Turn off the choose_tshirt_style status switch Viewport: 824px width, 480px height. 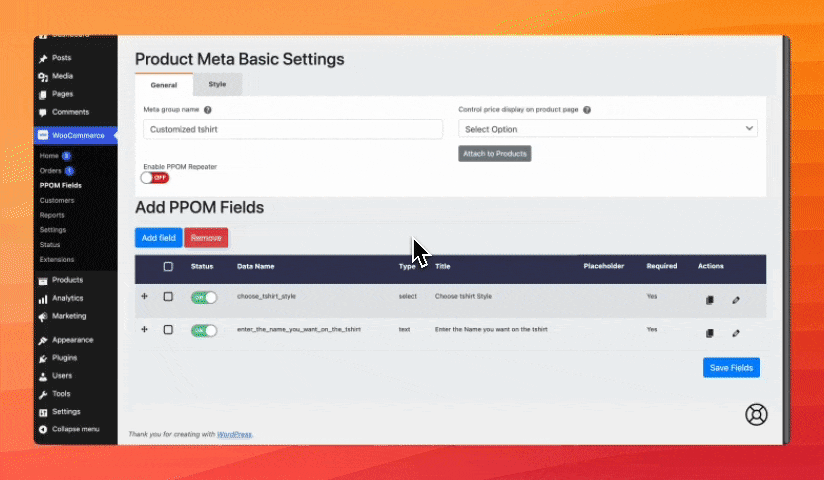[x=204, y=298]
